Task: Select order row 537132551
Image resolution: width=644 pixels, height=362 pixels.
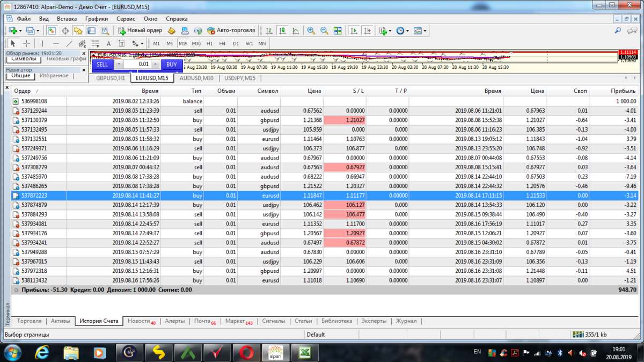Action: pos(324,139)
